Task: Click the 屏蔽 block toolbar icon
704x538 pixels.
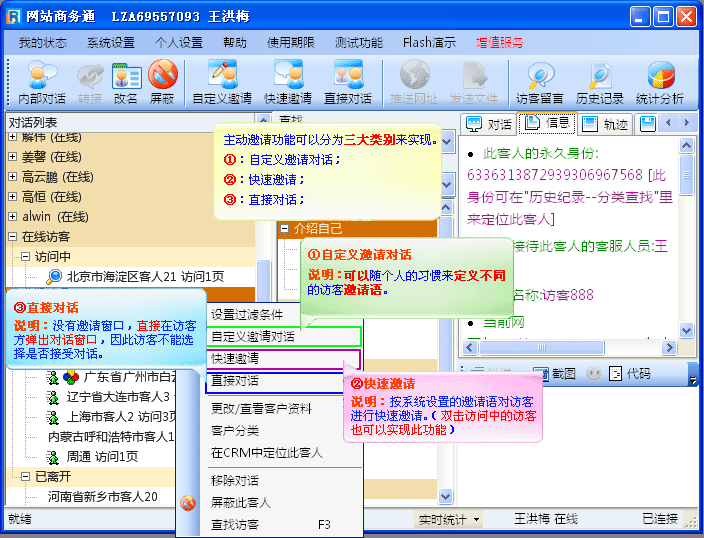Action: point(162,82)
